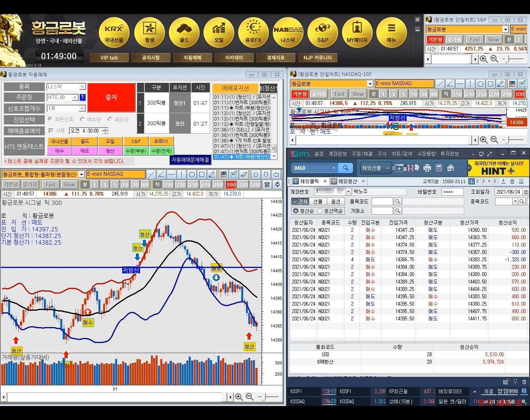
Task: Switch to the 선물 tab in 1QHTS
Action: 318,201
